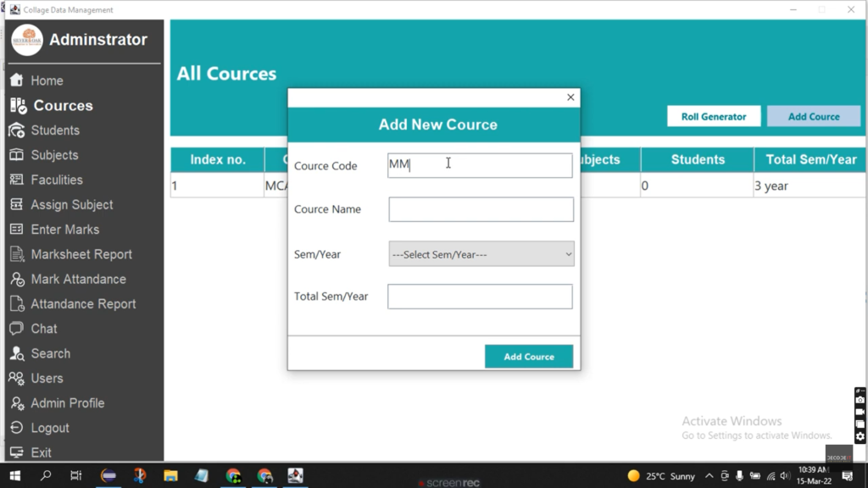Viewport: 868px width, 488px height.
Task: Choose Exit at the sidebar bottom
Action: (x=41, y=452)
